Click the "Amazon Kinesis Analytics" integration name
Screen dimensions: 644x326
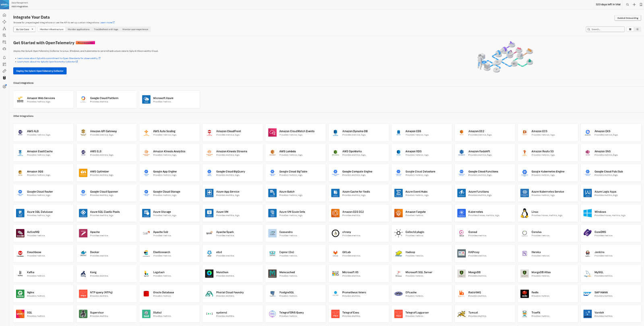(169, 152)
